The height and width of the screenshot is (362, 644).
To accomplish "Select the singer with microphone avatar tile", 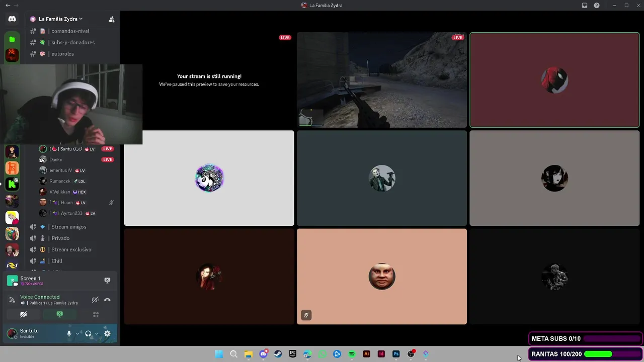I will [382, 178].
